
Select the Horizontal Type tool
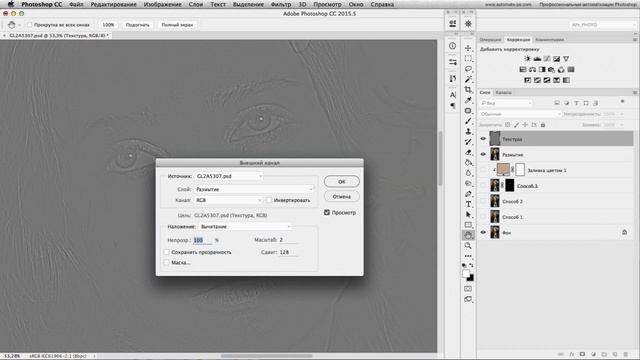(x=468, y=204)
